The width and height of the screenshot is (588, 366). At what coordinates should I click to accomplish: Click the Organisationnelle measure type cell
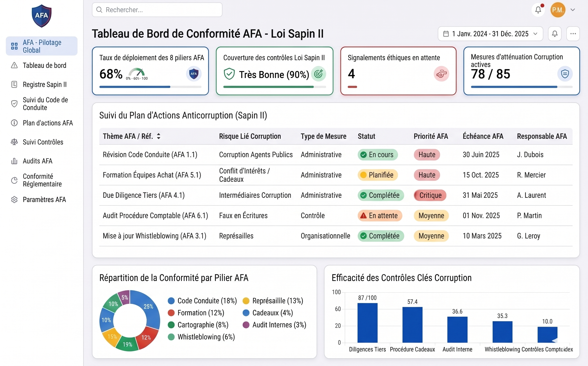[325, 236]
